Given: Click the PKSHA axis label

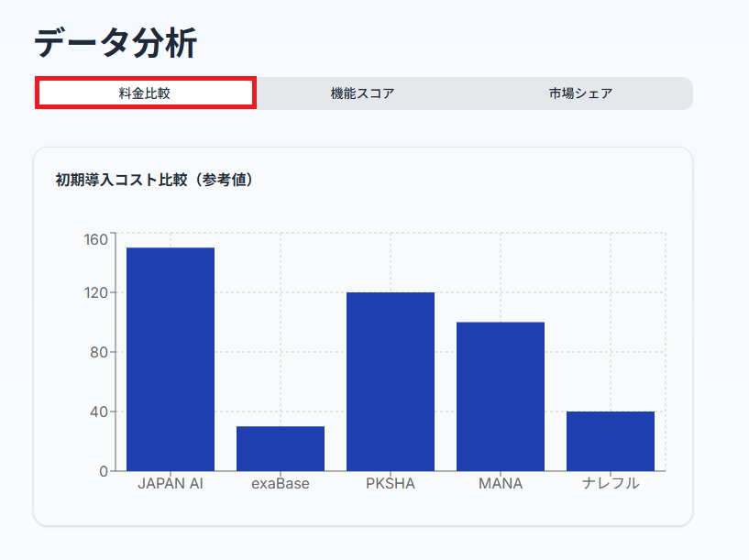Looking at the screenshot, I should point(391,484).
